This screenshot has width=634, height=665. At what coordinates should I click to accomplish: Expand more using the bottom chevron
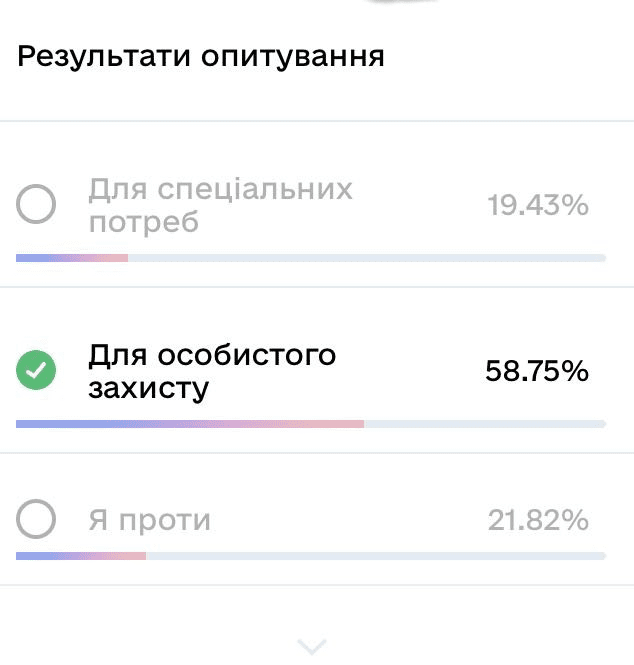click(312, 647)
